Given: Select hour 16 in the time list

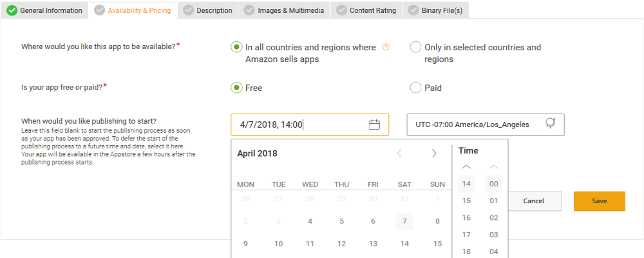Looking at the screenshot, I should click(467, 218).
